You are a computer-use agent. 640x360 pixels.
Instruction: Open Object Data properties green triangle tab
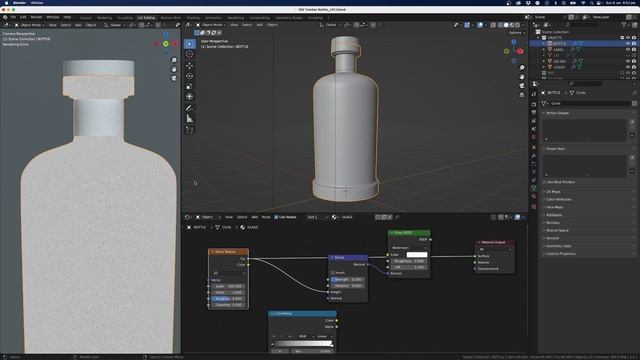[534, 188]
